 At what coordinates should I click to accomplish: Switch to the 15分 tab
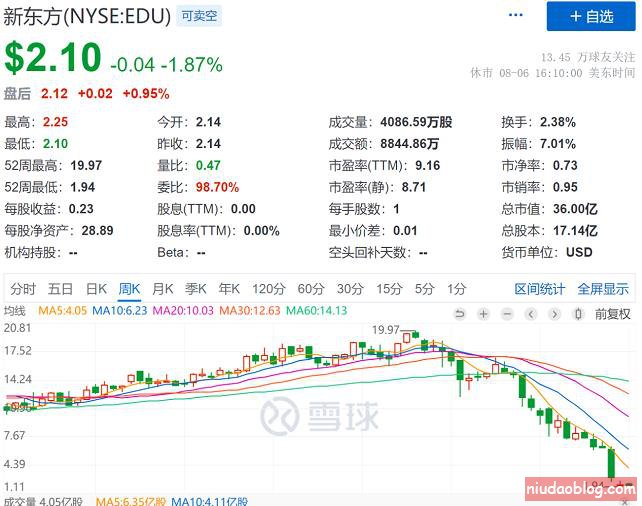(x=389, y=289)
